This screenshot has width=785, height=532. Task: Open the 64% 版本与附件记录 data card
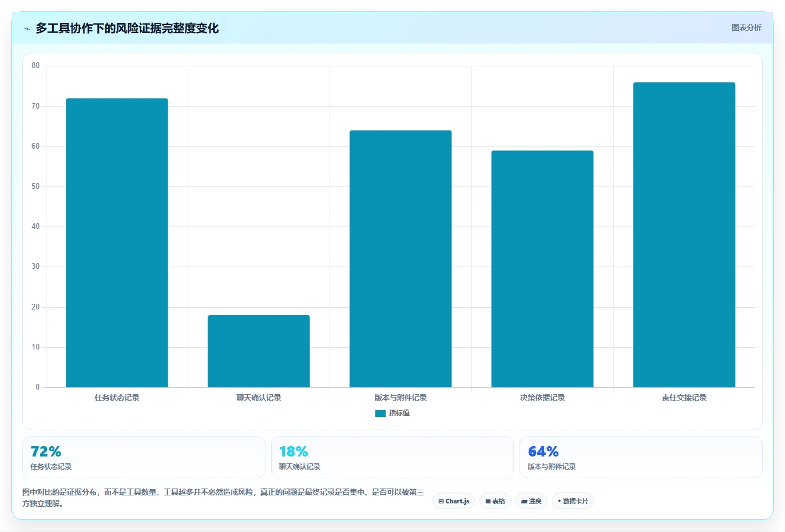tap(641, 457)
